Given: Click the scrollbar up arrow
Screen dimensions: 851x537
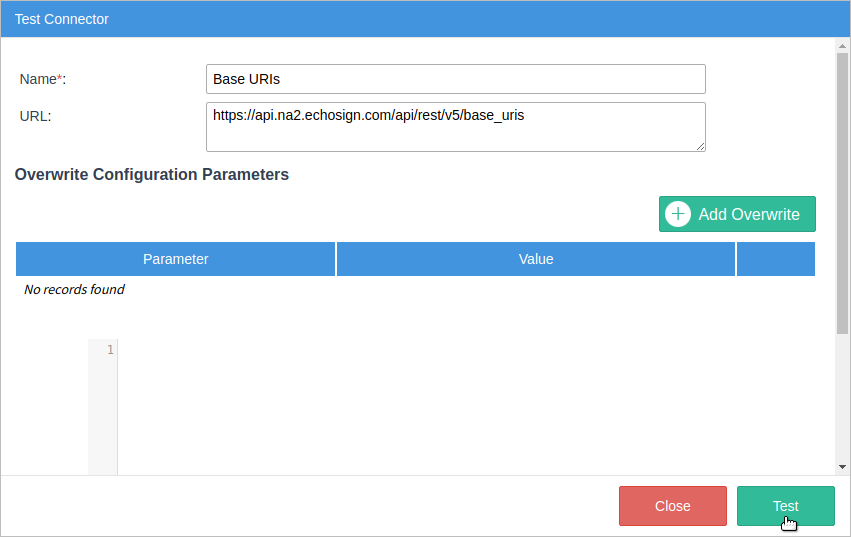Looking at the screenshot, I should point(842,45).
